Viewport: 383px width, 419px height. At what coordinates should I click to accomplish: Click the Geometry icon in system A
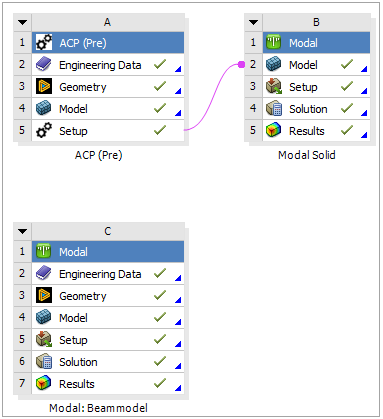(x=44, y=86)
